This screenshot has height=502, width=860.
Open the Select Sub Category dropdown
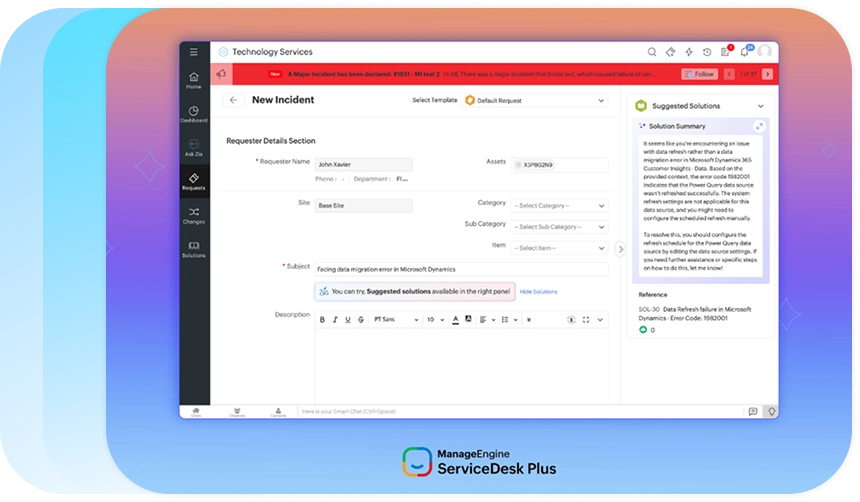[559, 227]
